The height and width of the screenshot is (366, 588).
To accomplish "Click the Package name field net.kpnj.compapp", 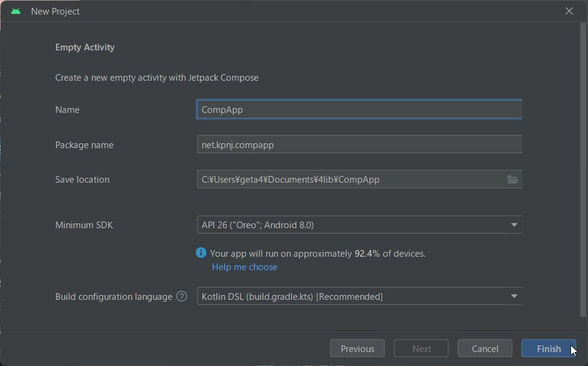I will (360, 144).
